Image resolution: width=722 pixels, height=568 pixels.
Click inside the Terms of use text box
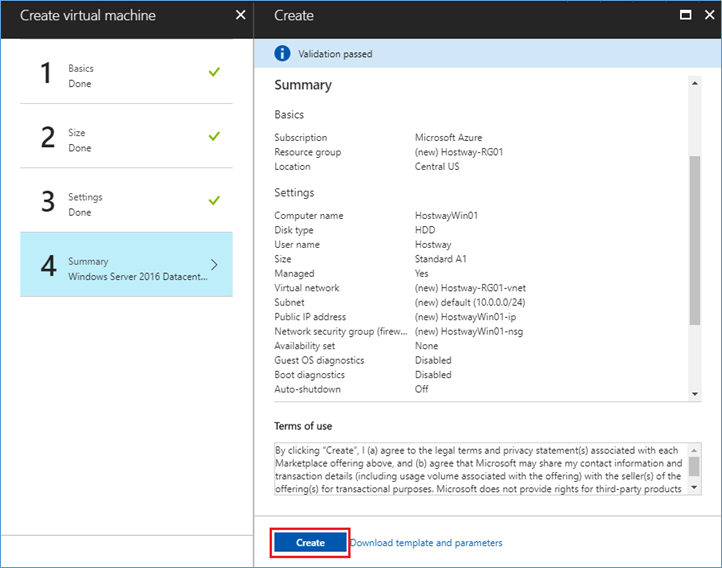click(x=481, y=469)
